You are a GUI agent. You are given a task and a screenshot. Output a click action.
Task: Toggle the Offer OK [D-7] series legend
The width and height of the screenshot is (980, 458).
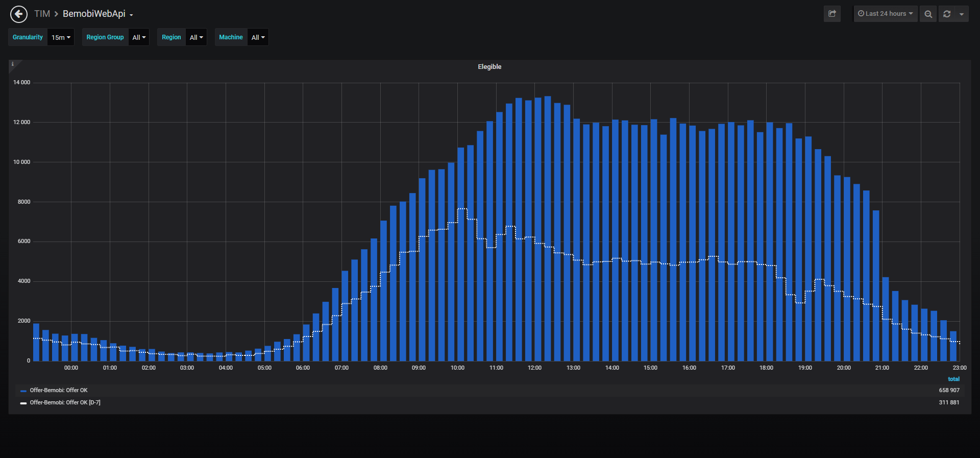click(x=65, y=402)
